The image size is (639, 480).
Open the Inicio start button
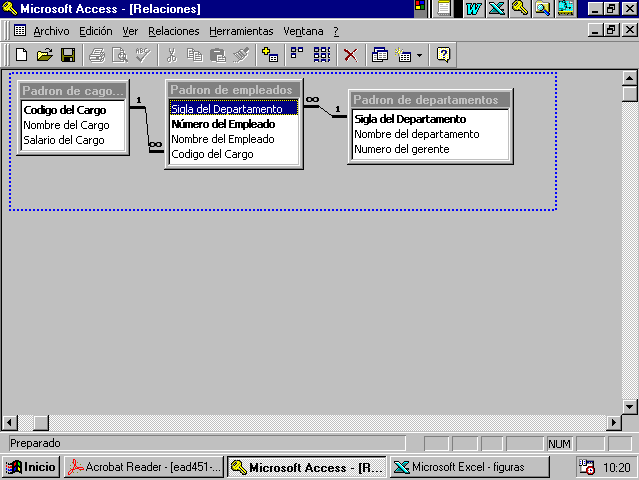[31, 467]
